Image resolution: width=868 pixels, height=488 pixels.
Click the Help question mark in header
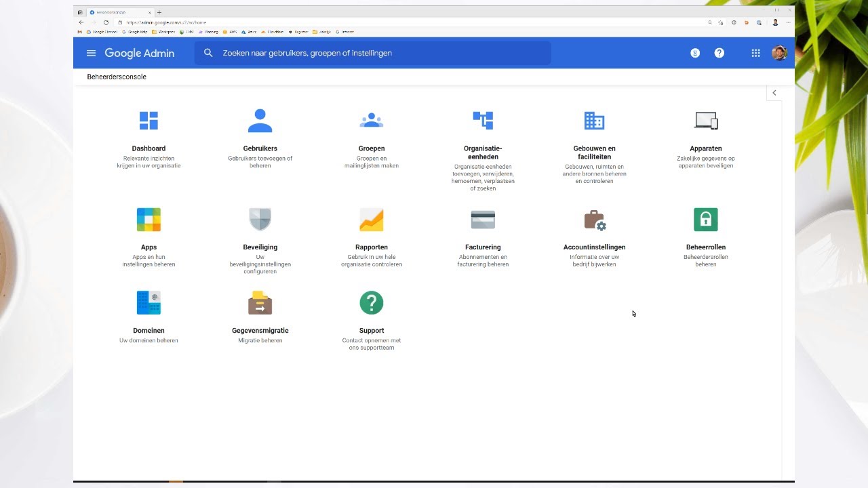719,53
